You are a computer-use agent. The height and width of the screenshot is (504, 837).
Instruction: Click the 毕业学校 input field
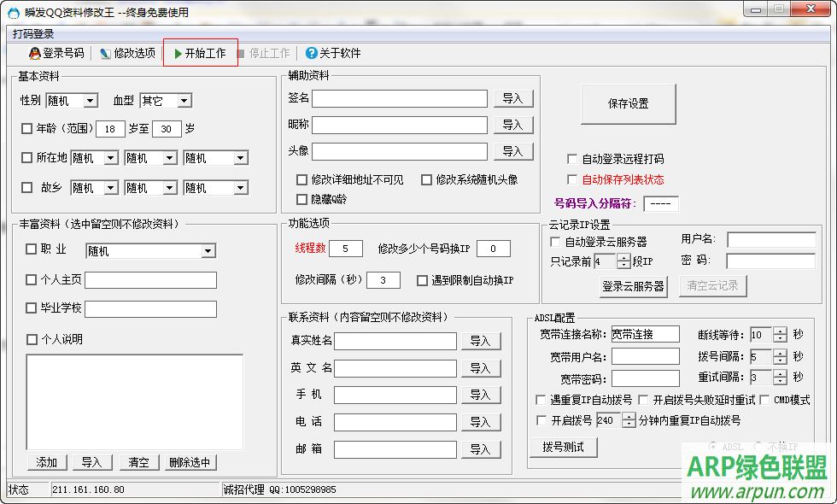pyautogui.click(x=150, y=309)
